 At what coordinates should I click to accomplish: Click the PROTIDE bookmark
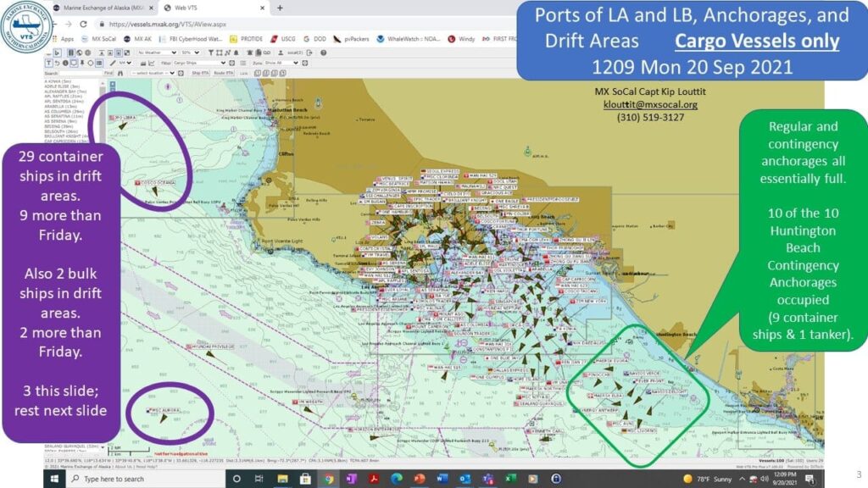247,39
